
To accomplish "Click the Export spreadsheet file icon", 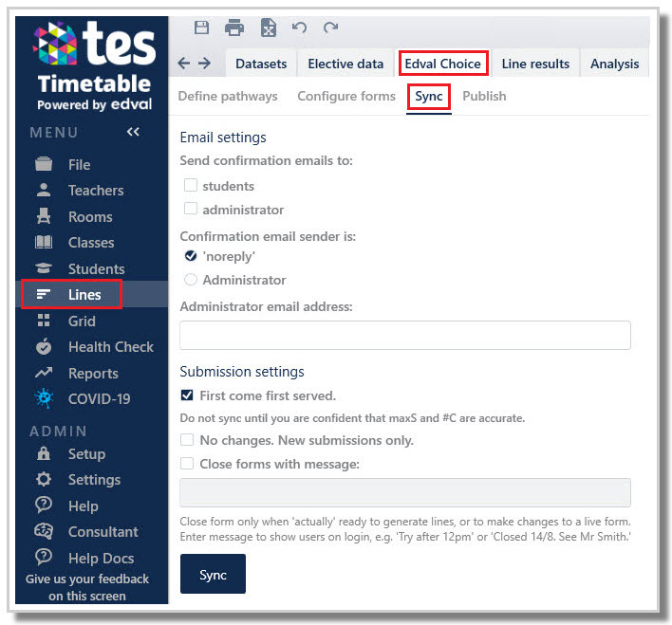I will pyautogui.click(x=269, y=28).
